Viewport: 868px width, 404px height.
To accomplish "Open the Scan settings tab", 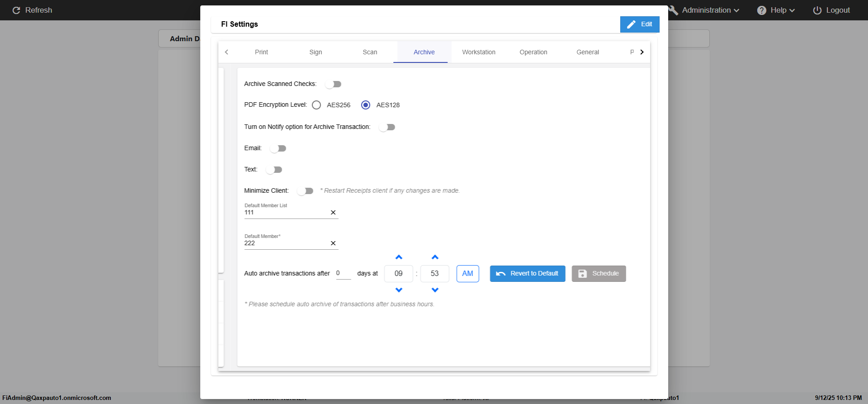I will tap(370, 52).
